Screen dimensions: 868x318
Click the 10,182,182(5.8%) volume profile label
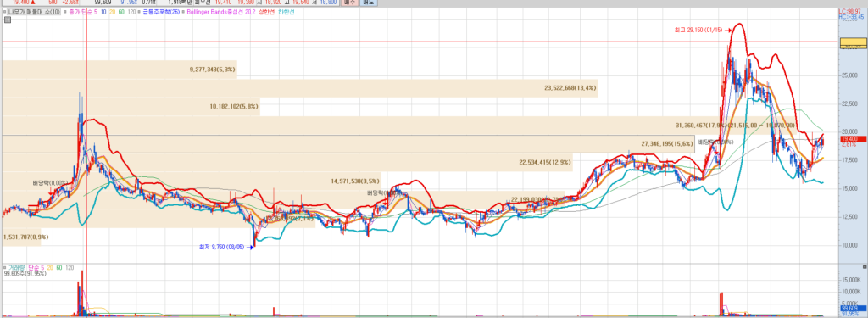[x=234, y=106]
